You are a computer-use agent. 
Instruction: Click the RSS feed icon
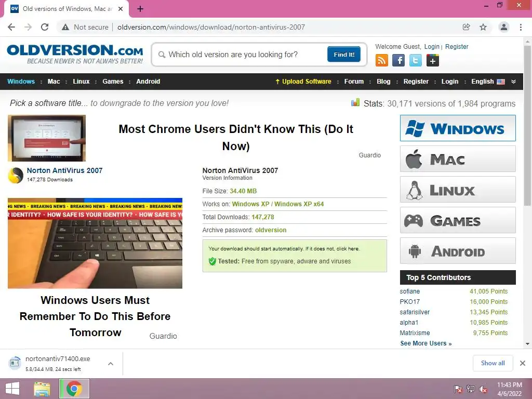[382, 61]
